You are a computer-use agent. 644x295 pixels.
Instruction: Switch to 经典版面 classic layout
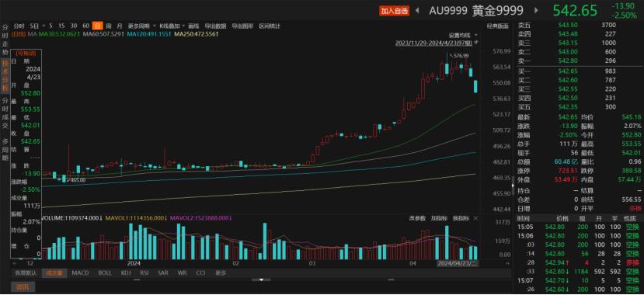pyautogui.click(x=497, y=26)
